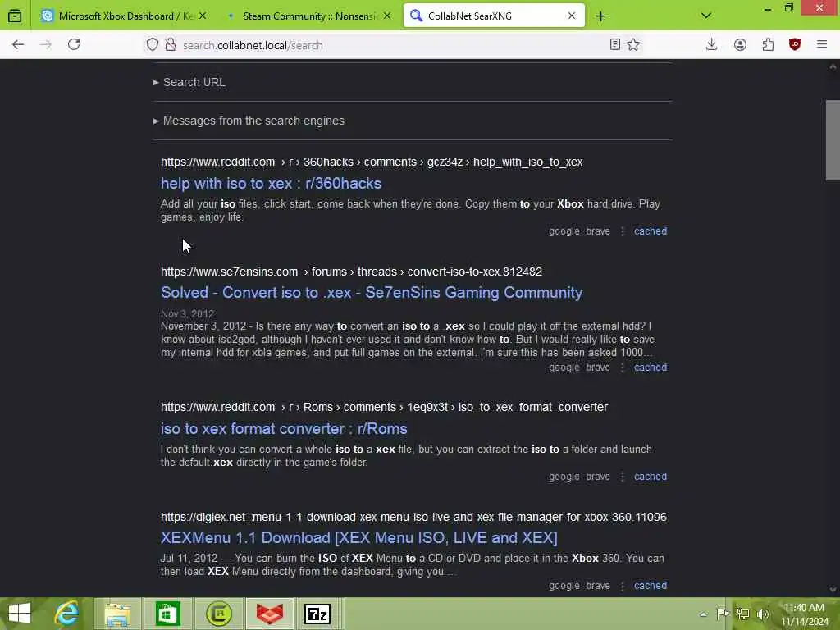Open the uBlock Origin extension
The height and width of the screenshot is (630, 840).
(x=794, y=45)
